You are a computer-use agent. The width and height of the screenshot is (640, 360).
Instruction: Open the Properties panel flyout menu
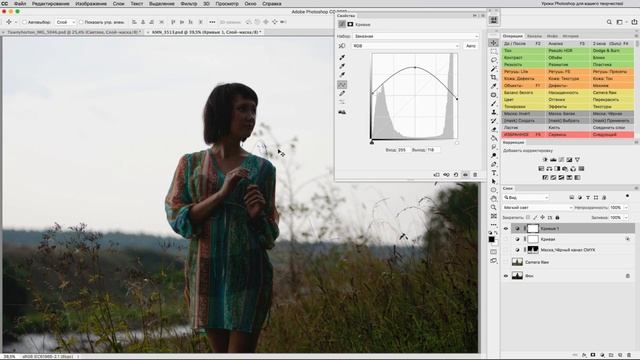tap(482, 16)
